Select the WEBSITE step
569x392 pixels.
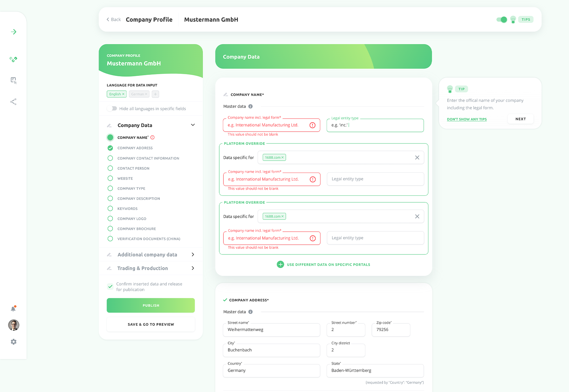pos(125,178)
